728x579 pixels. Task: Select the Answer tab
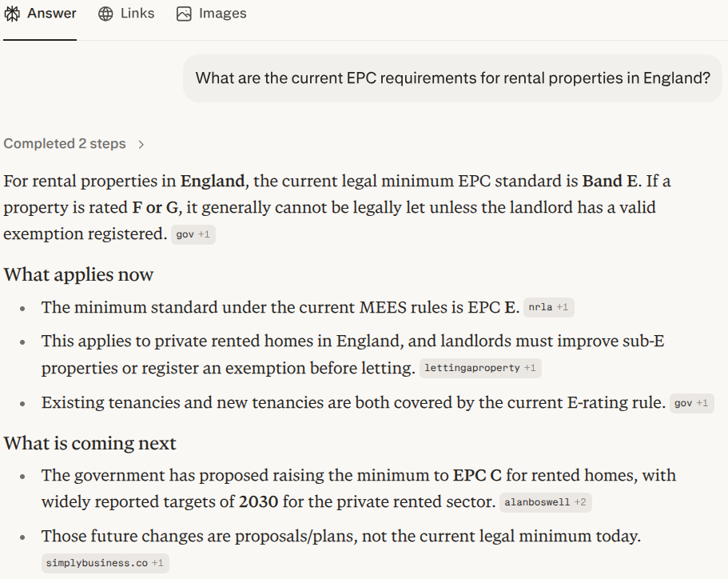[x=40, y=13]
